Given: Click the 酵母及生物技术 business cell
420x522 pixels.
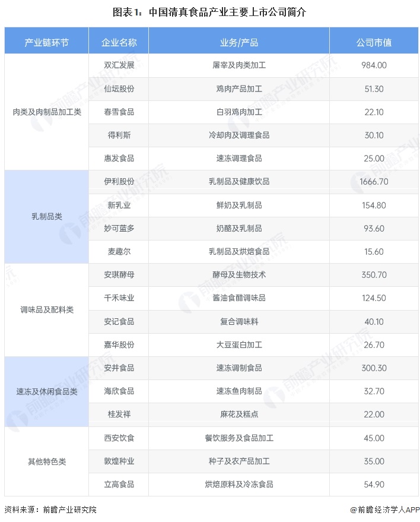Looking at the screenshot, I should pyautogui.click(x=238, y=275).
